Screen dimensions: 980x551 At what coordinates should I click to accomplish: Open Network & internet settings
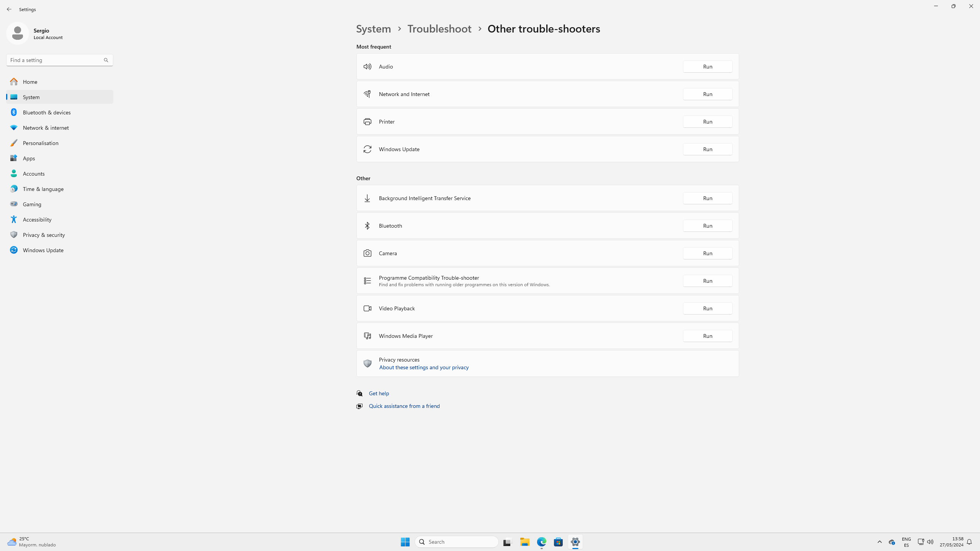pos(60,127)
